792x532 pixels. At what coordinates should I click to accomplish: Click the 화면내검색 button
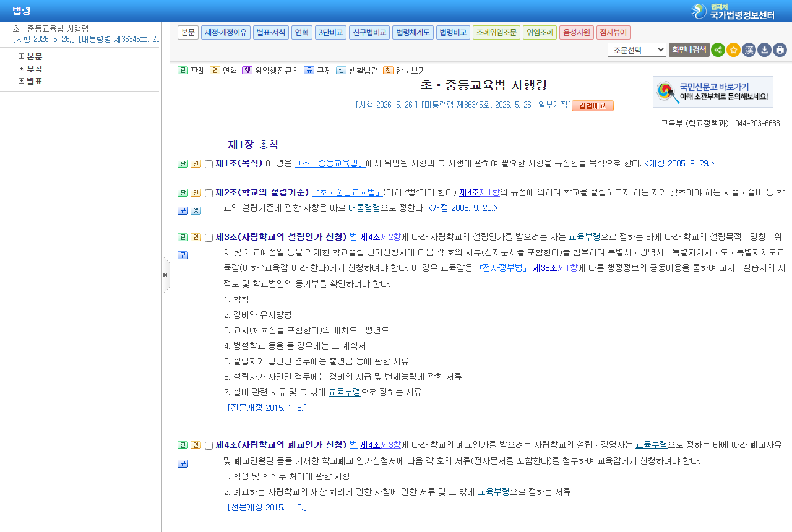tap(689, 50)
